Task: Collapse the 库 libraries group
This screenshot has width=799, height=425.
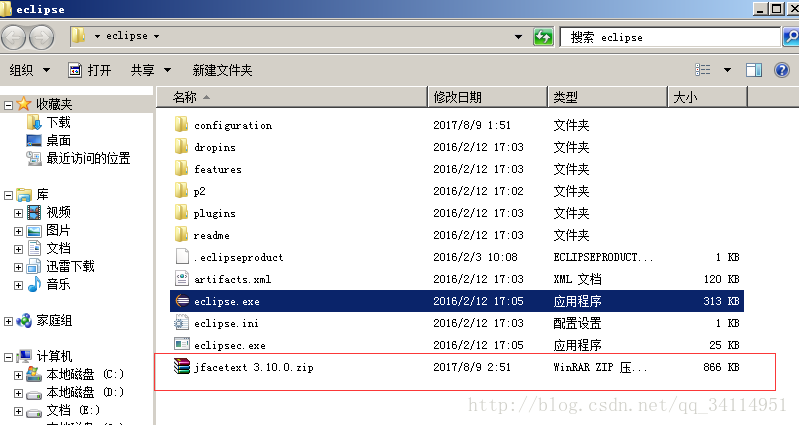Action: [x=8, y=195]
